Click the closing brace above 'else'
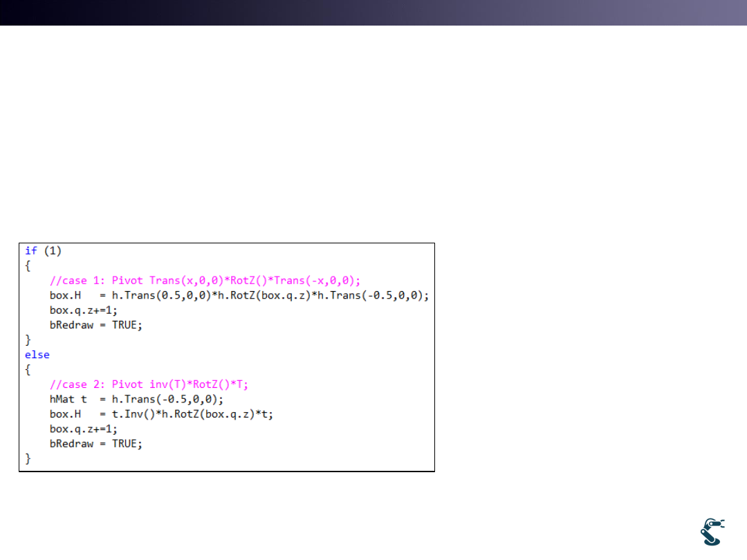 tap(28, 339)
